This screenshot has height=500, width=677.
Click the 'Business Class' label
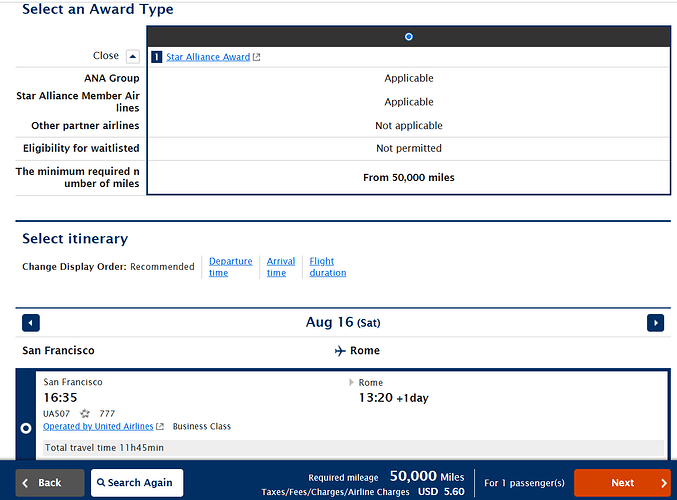coord(202,426)
